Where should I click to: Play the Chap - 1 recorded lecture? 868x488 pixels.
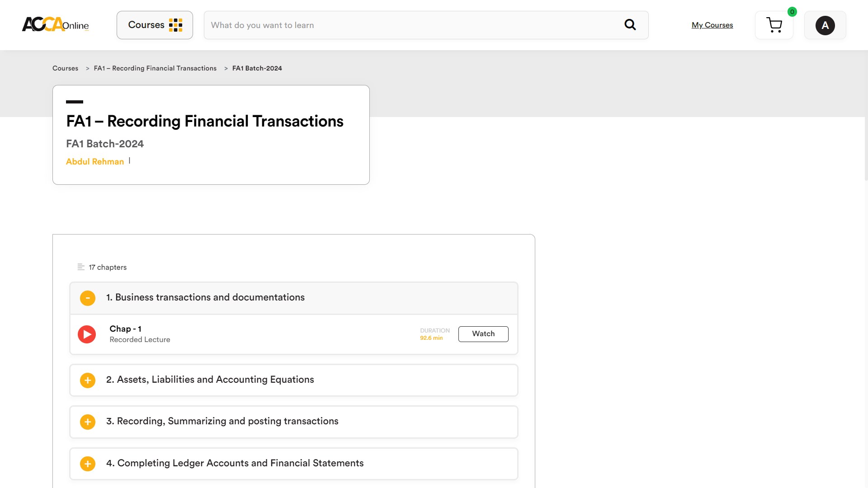coord(87,334)
